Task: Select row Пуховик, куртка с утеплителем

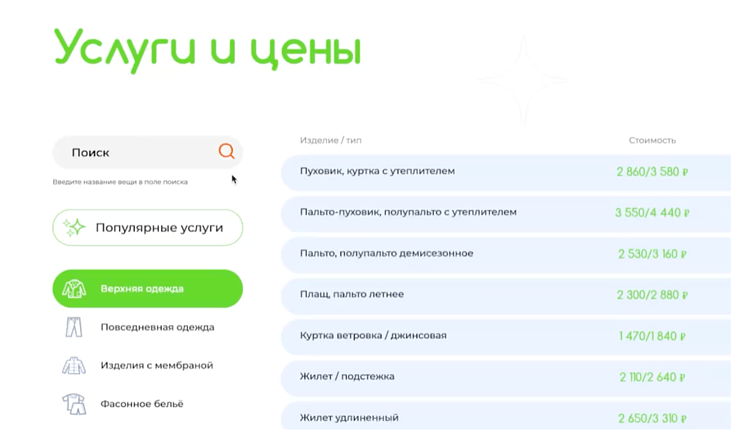Action: pos(506,172)
